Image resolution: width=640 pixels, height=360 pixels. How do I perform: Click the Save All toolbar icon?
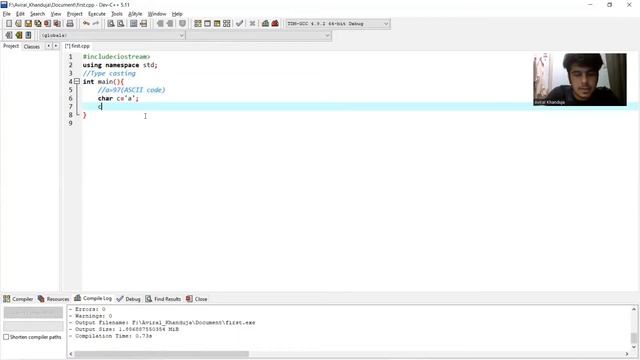click(x=38, y=24)
